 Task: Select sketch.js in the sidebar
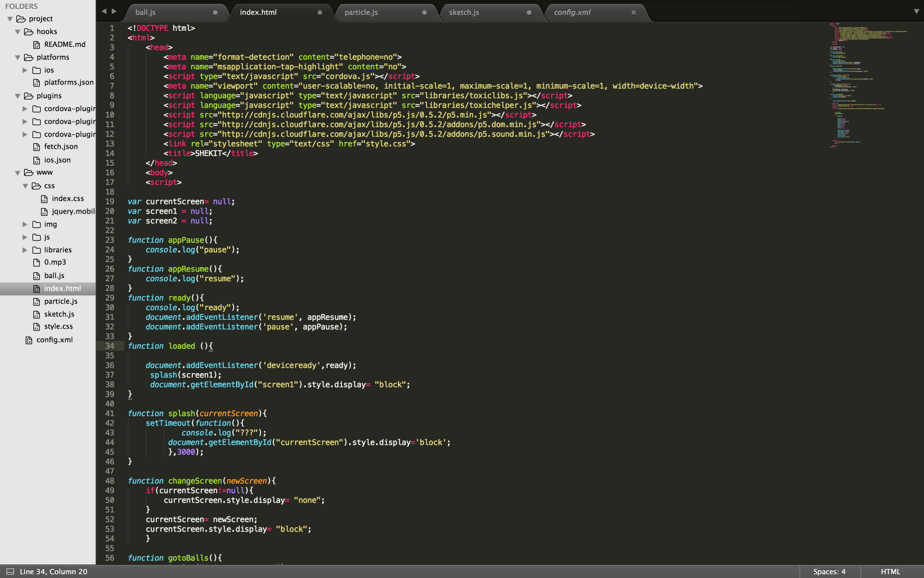coord(59,314)
